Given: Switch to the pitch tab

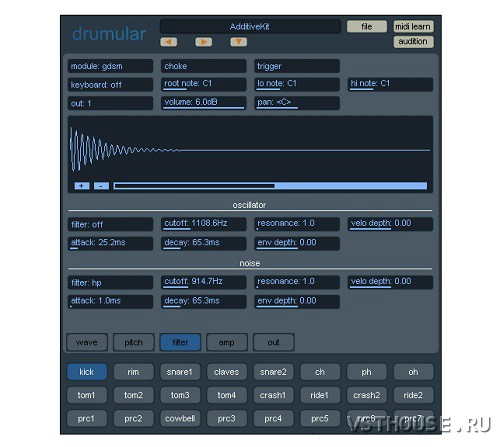Looking at the screenshot, I should (133, 342).
